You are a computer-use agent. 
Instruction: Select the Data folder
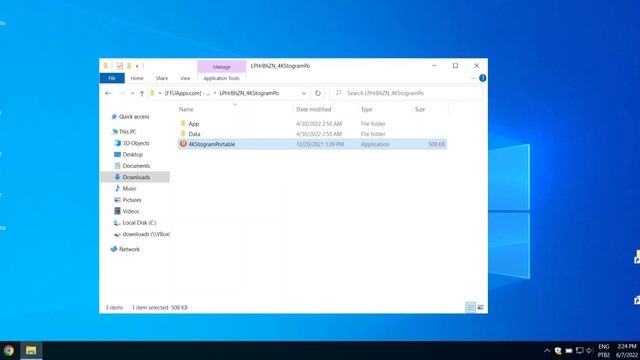[312, 134]
